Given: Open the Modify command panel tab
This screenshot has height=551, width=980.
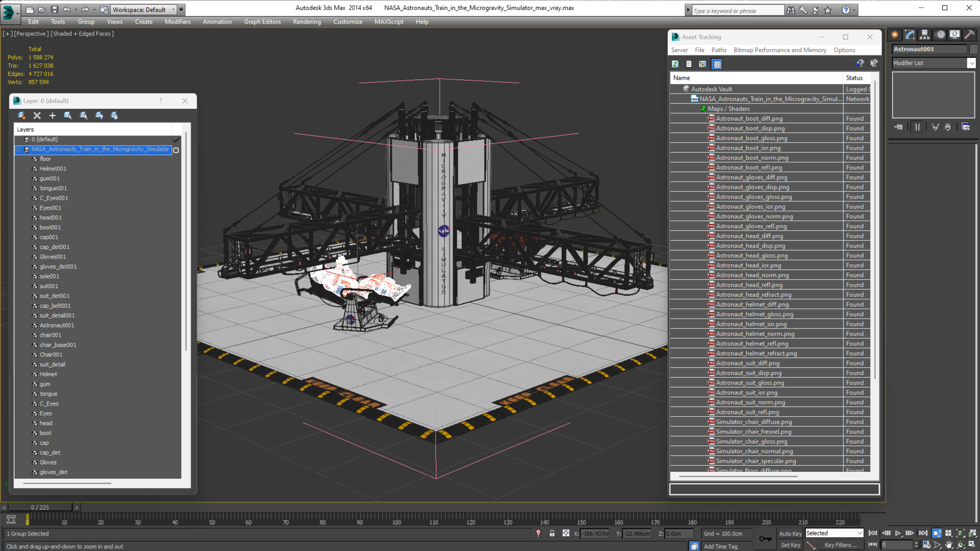Looking at the screenshot, I should click(x=910, y=35).
